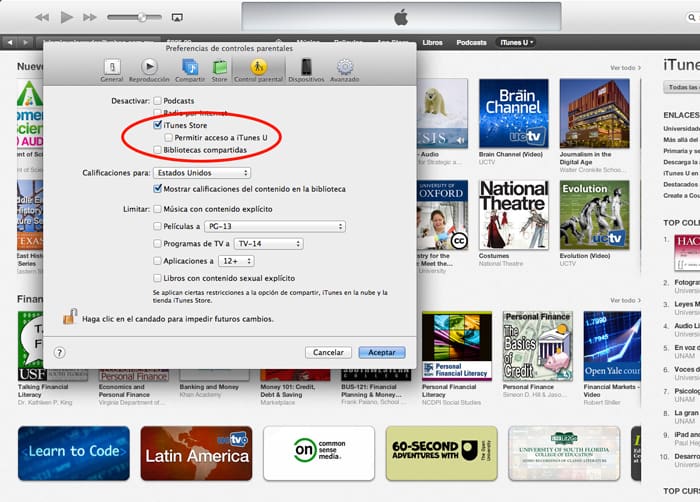Go back with the store back arrow
The width and height of the screenshot is (700, 502).
pos(10,42)
